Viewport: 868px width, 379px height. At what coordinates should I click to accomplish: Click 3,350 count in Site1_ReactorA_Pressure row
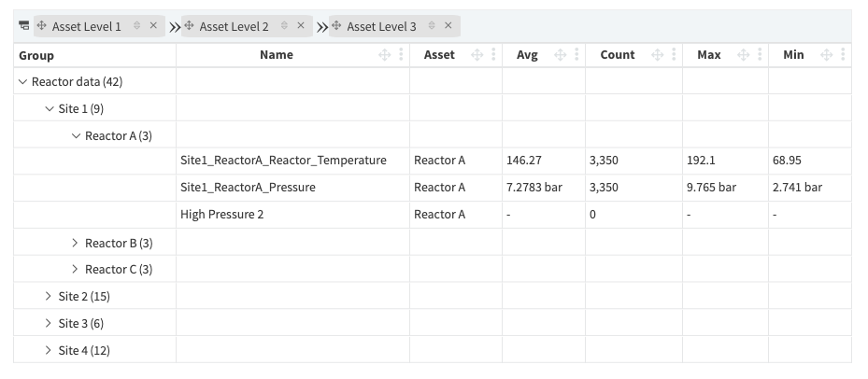(x=604, y=188)
